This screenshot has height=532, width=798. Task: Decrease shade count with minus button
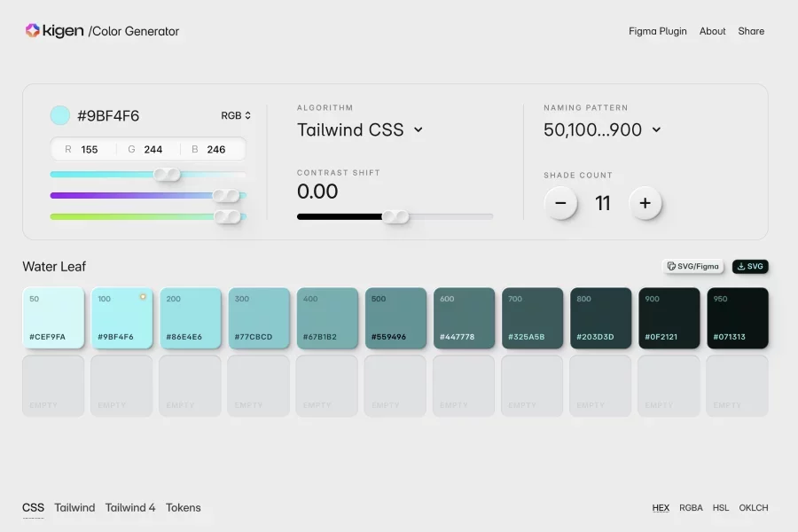point(560,203)
